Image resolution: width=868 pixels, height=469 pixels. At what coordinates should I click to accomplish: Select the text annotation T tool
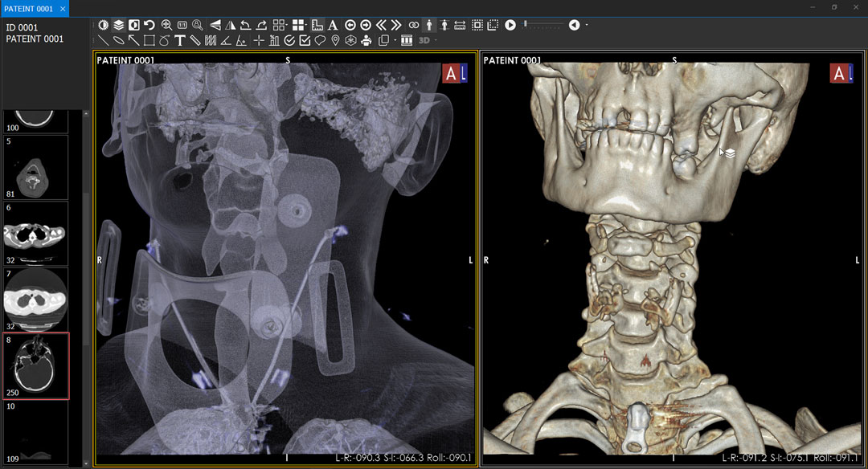pos(180,40)
